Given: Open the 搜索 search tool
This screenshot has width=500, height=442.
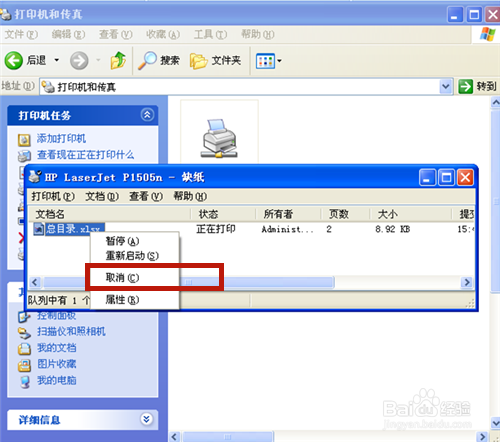Looking at the screenshot, I should [159, 60].
